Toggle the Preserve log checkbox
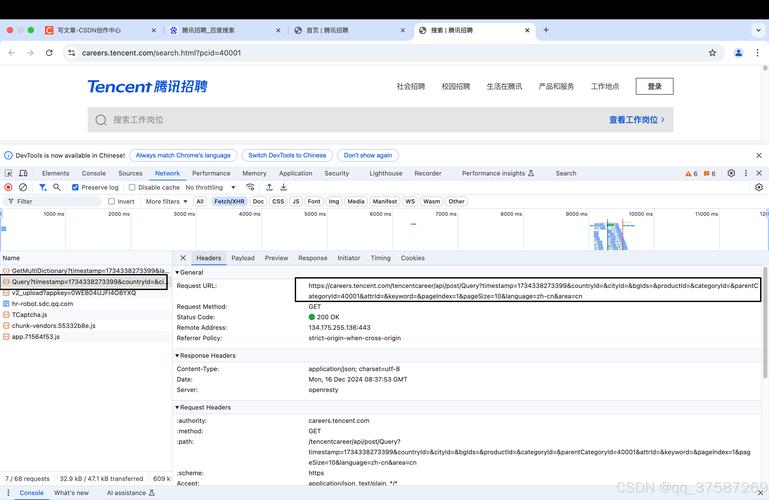This screenshot has width=769, height=500. (75, 187)
